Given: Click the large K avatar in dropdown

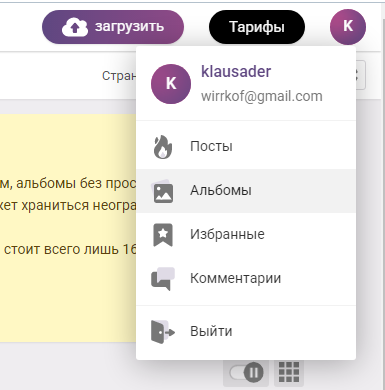Looking at the screenshot, I should pos(171,84).
